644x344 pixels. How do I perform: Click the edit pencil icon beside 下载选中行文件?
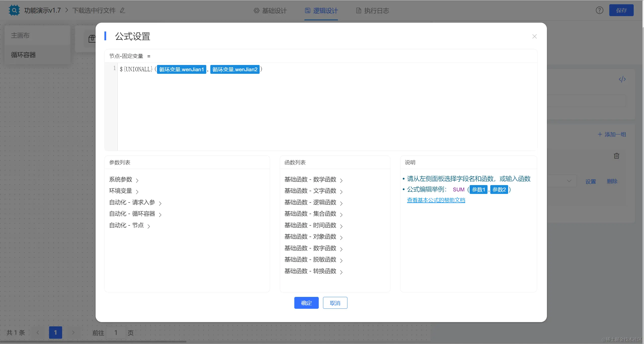[123, 11]
